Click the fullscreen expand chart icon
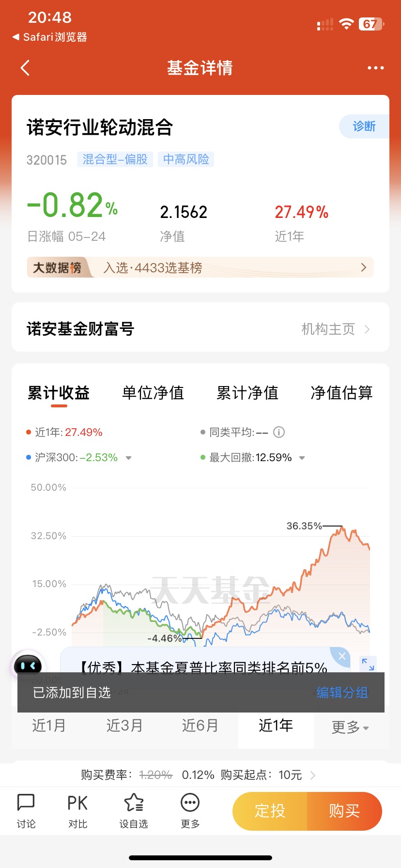401x868 pixels. click(368, 664)
